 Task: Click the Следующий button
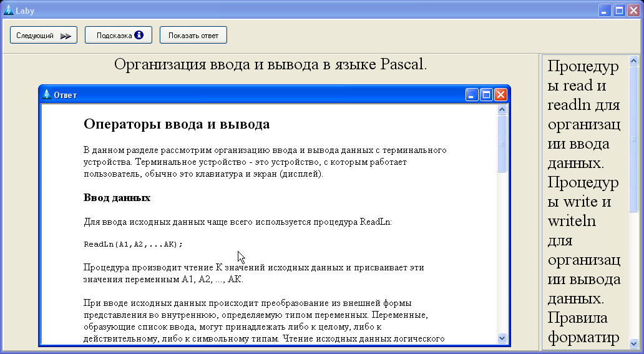44,36
